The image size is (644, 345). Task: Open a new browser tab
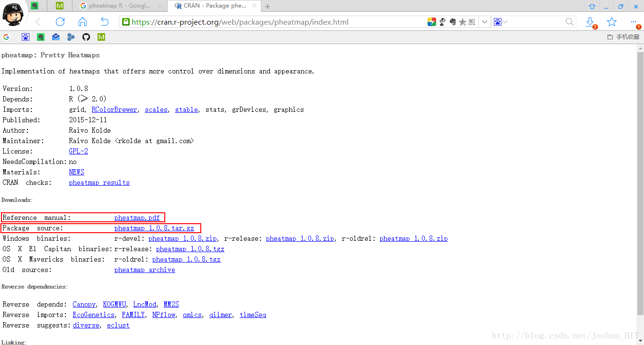pos(268,7)
